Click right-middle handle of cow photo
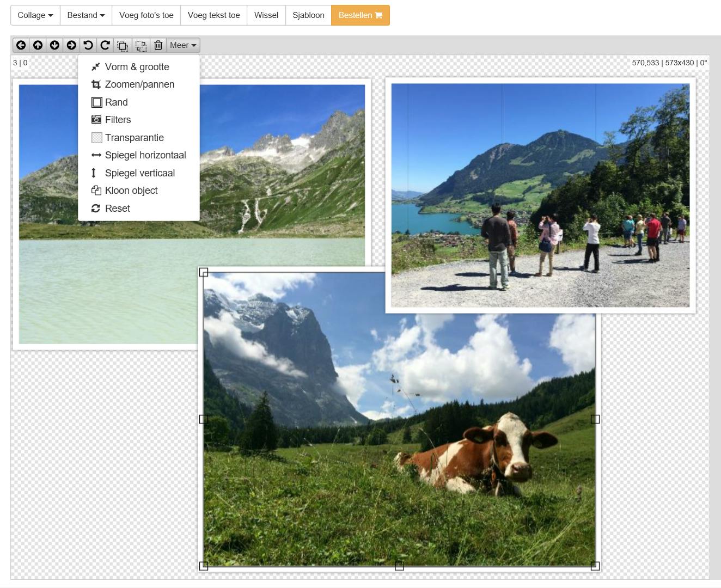This screenshot has height=588, width=721. point(595,419)
